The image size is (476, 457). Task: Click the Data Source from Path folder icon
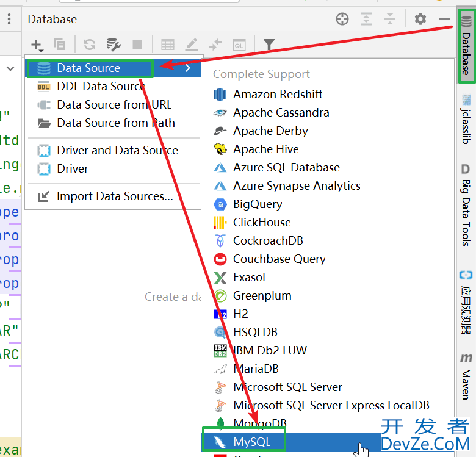point(44,123)
